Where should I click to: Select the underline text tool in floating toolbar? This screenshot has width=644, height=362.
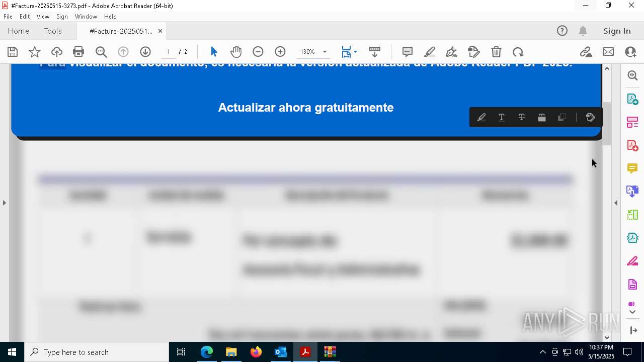pyautogui.click(x=502, y=117)
